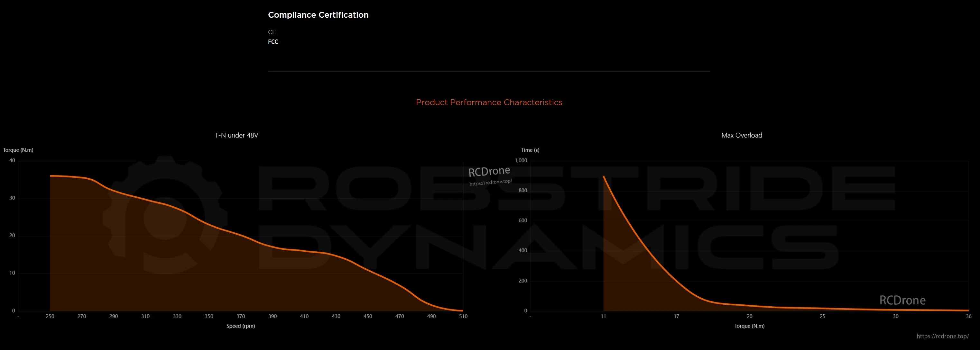Viewport: 980px width, 350px height.
Task: Click the Torque (N.m) label under overload chart
Action: (749, 326)
